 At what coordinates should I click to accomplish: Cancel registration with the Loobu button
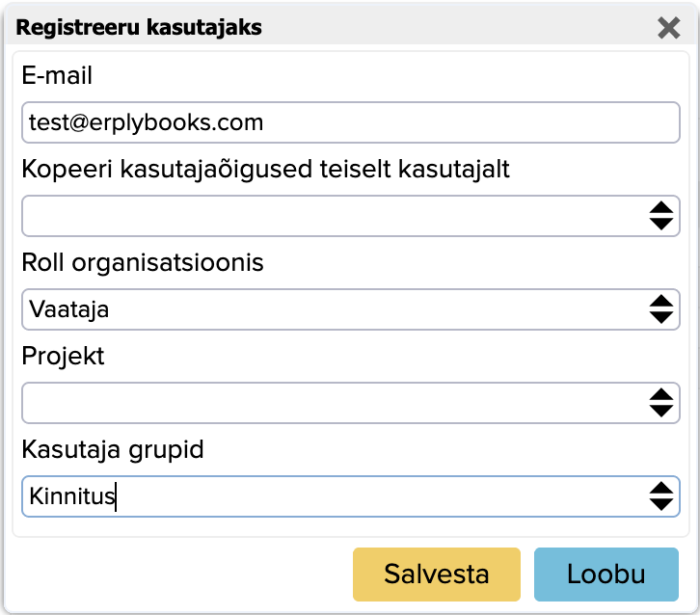tap(606, 575)
